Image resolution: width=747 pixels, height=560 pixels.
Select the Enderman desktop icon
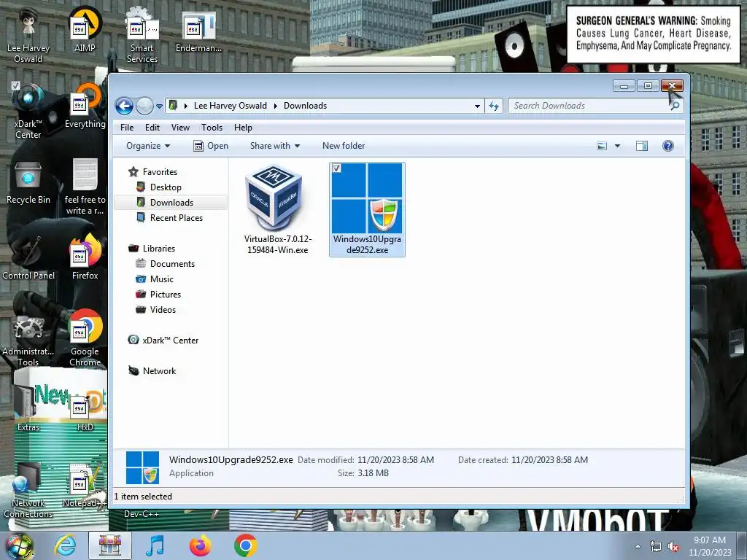tap(198, 32)
